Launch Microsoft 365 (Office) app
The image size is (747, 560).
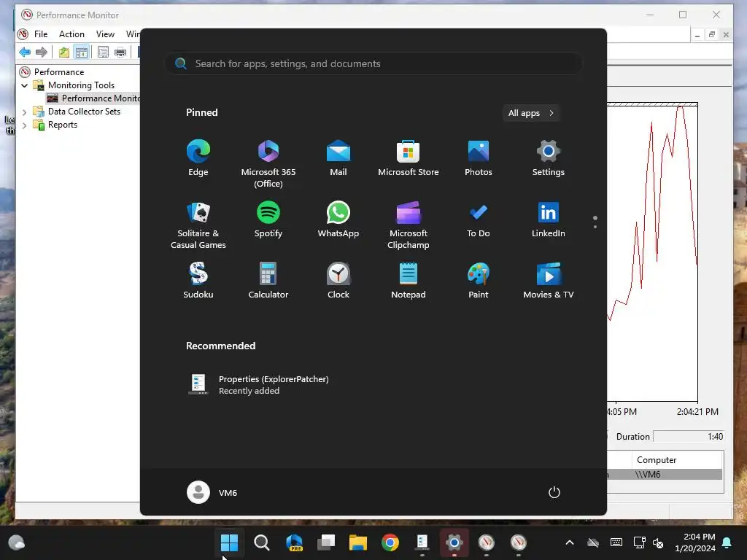click(268, 164)
